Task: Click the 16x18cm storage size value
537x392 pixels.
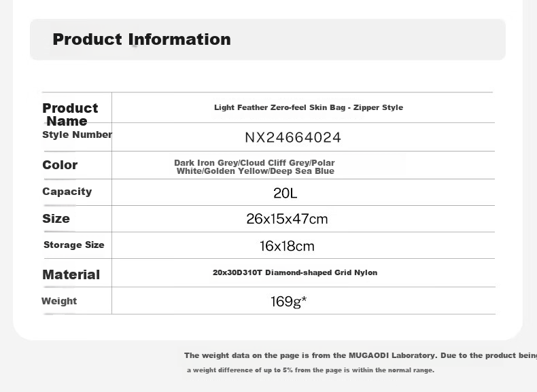Action: tap(287, 246)
